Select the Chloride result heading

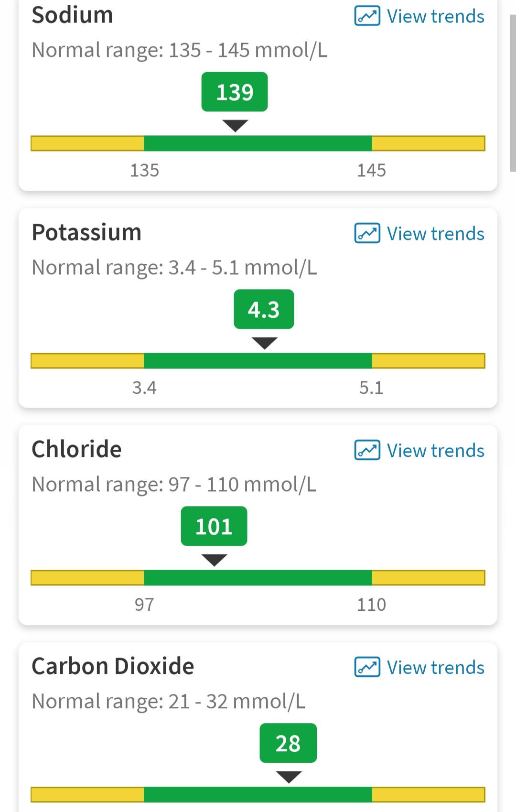click(76, 449)
